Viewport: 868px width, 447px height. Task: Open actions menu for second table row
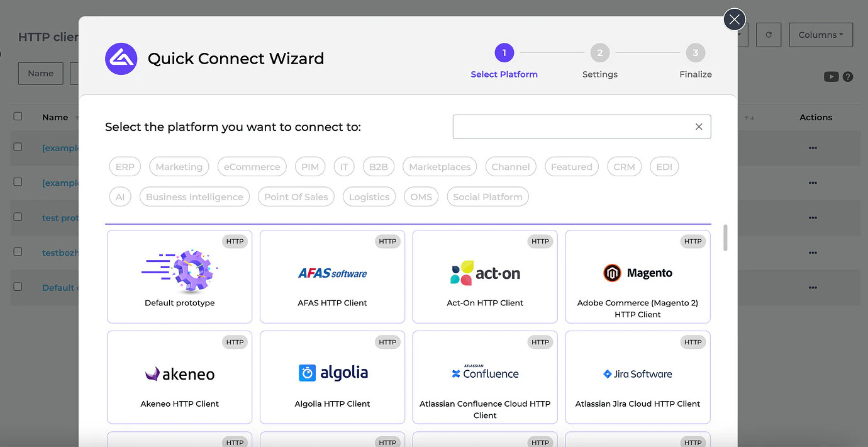click(x=813, y=183)
